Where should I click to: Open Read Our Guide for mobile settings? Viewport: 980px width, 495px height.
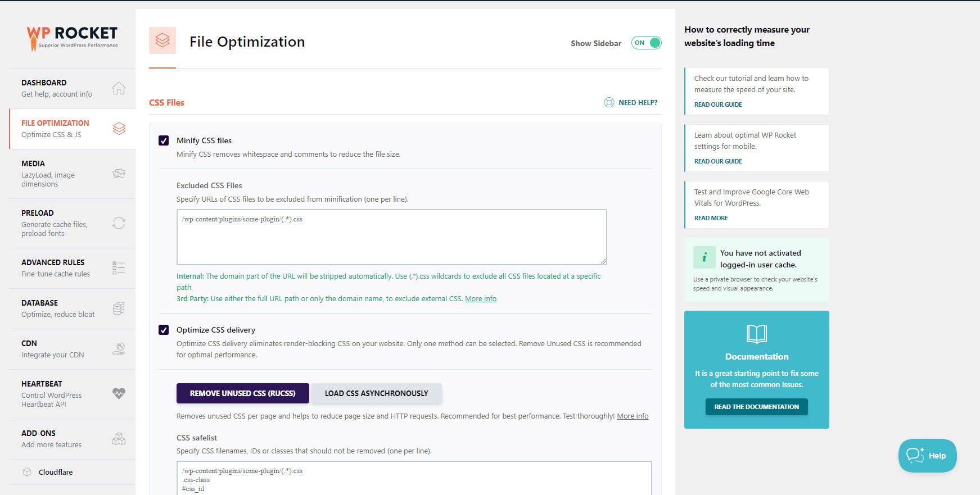pos(718,161)
